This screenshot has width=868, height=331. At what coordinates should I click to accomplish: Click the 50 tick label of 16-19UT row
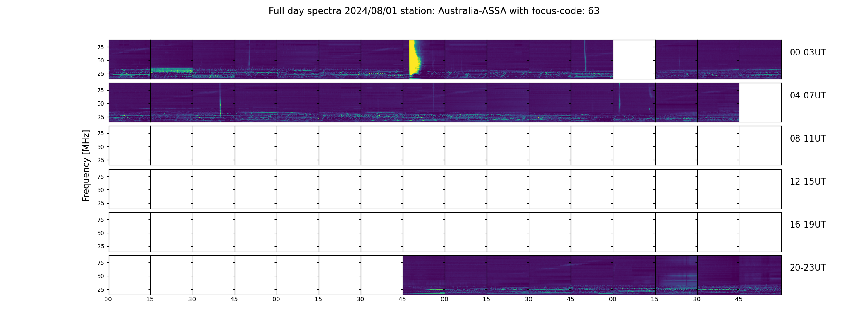point(100,233)
